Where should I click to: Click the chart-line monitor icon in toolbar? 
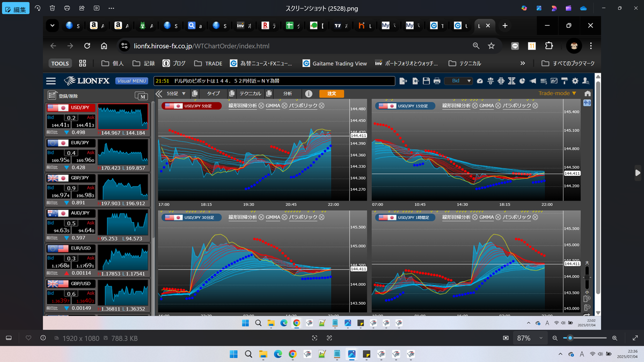point(553,81)
